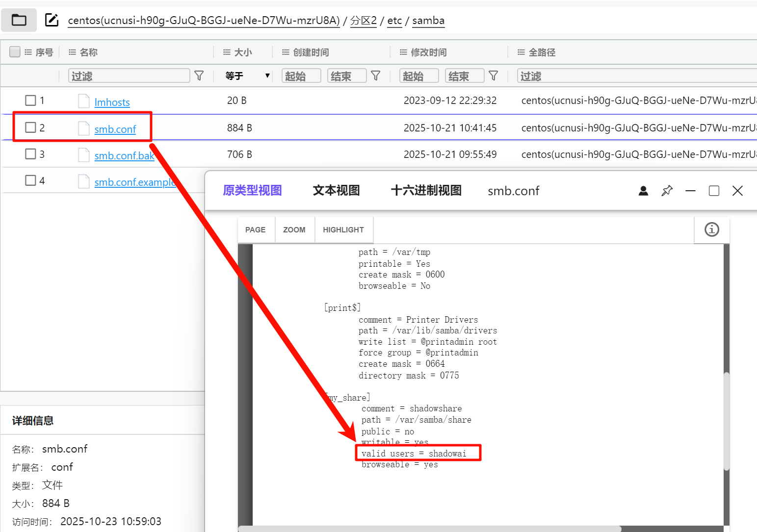Screen dimensions: 757x532
Task: Check the box for row 1 lmhosts
Action: (x=30, y=101)
